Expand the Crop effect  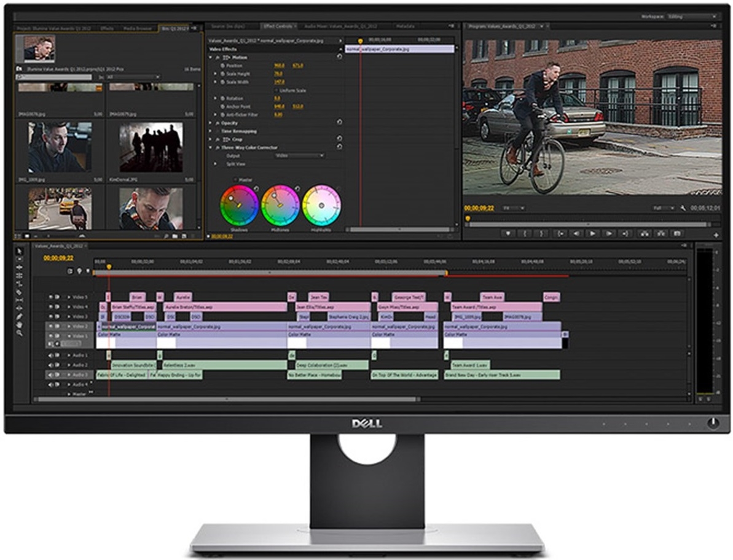tap(210, 139)
